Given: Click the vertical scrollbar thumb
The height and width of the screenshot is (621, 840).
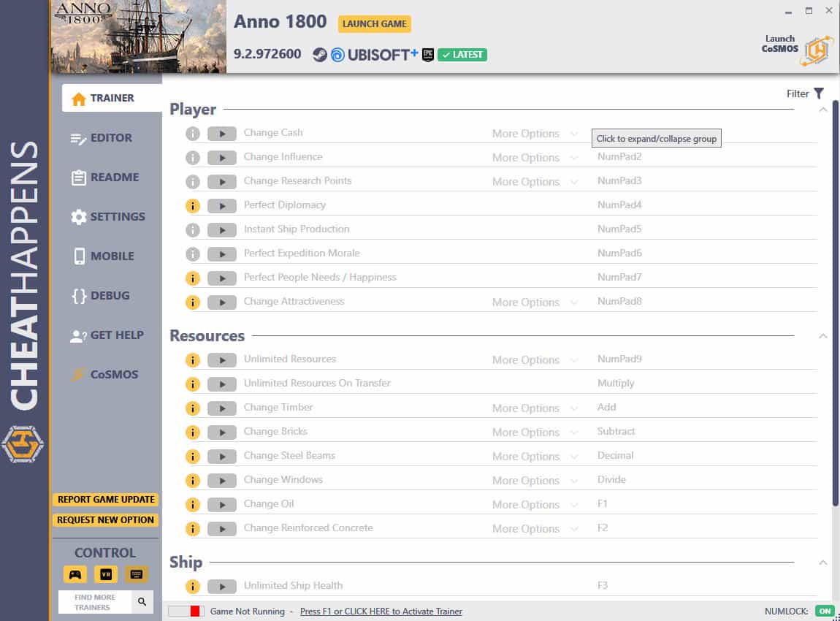Looking at the screenshot, I should [835, 302].
